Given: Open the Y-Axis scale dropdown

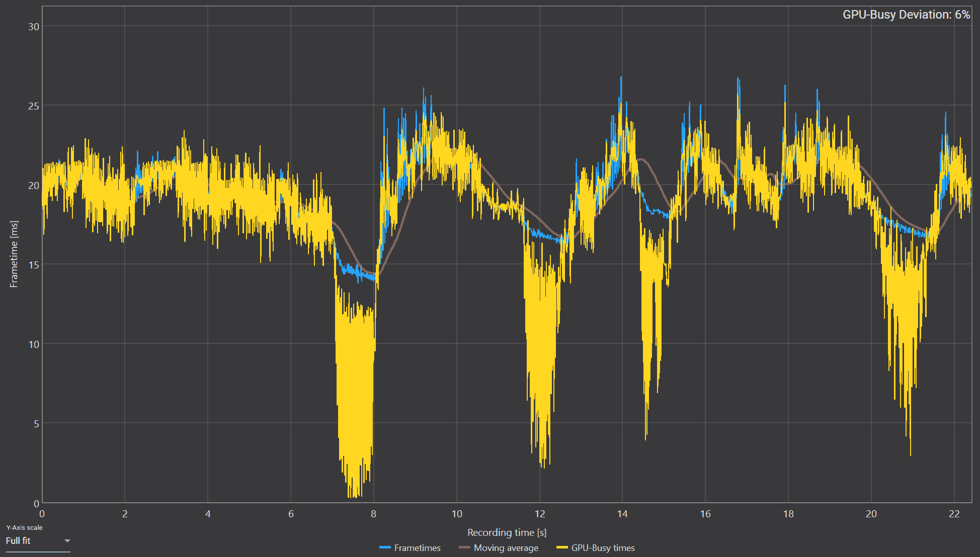Looking at the screenshot, I should [x=38, y=541].
